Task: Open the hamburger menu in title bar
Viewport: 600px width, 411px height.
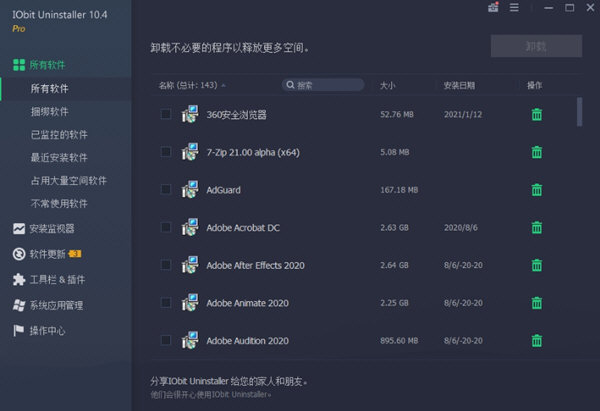Action: (516, 8)
